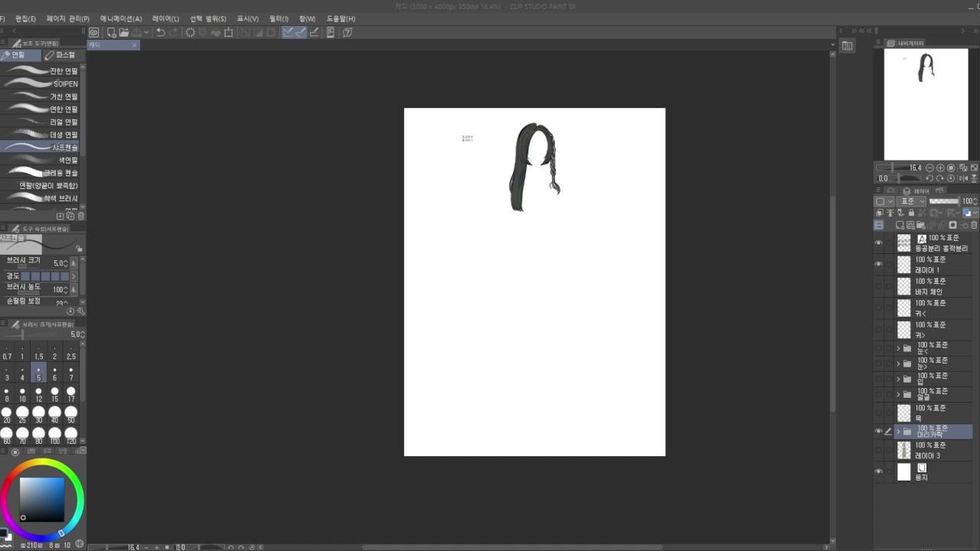
Task: Click the Undo arrow in command bar
Action: coord(160,32)
